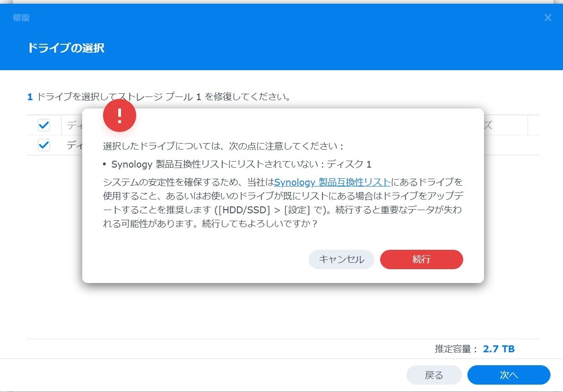Viewport: 563px width, 392px height.
Task: Select the partially hidden disk row text
Action: tap(74, 145)
